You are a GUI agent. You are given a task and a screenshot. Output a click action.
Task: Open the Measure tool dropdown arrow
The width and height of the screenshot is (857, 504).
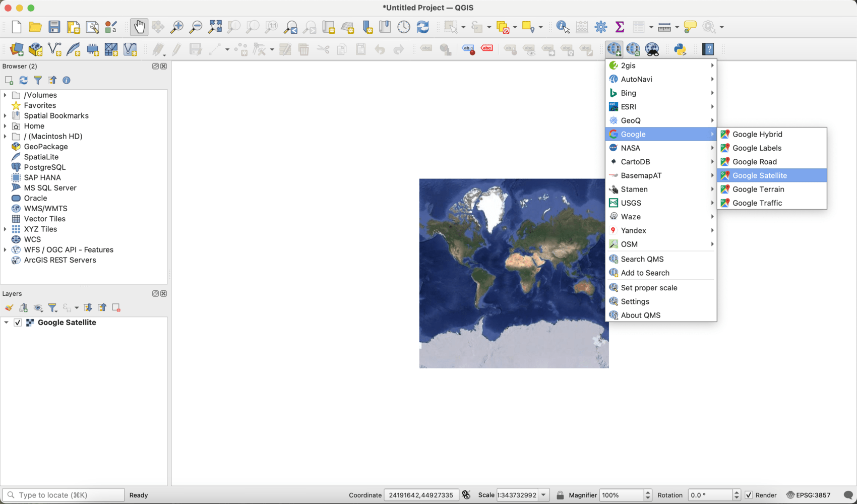coord(677,27)
